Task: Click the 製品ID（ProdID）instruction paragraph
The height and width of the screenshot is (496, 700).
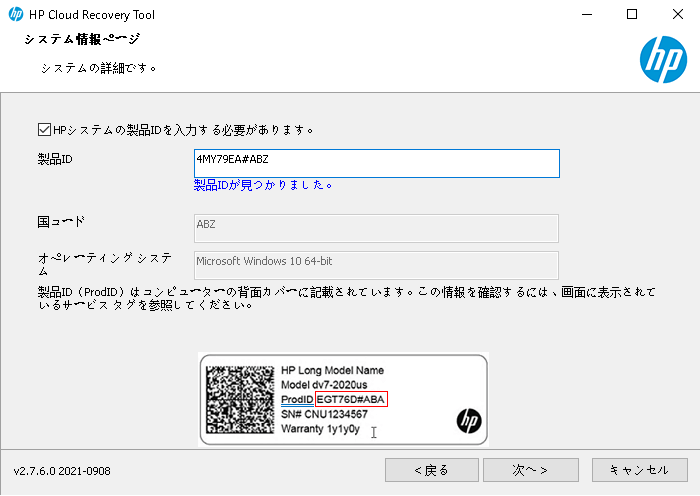Action: tap(347, 299)
